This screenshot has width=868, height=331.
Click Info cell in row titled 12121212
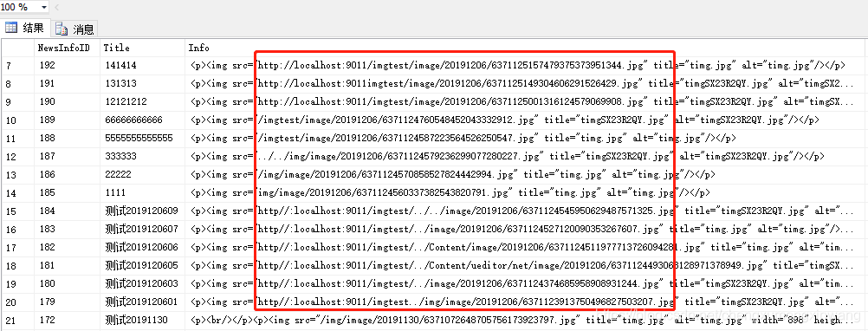pos(526,102)
